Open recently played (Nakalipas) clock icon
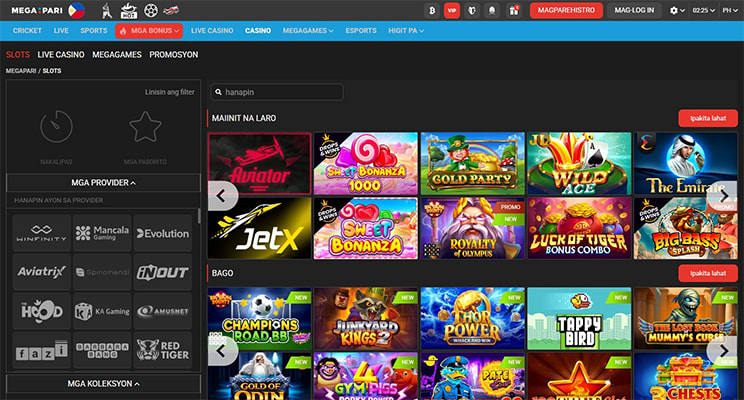 tap(56, 127)
